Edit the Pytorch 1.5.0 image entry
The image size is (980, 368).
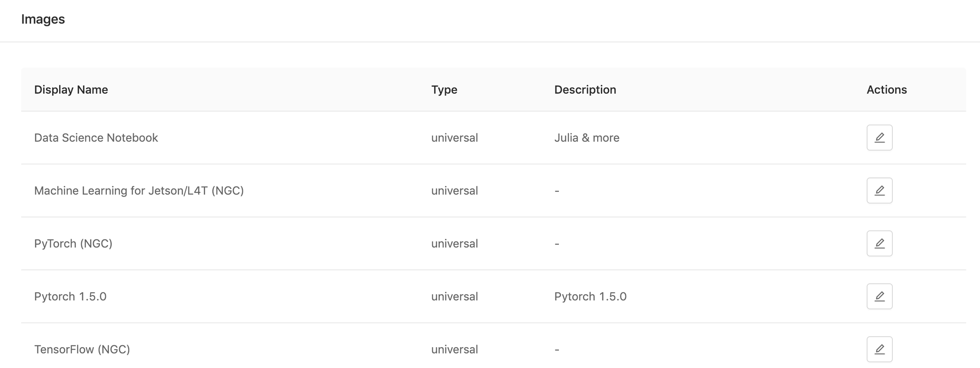point(879,296)
